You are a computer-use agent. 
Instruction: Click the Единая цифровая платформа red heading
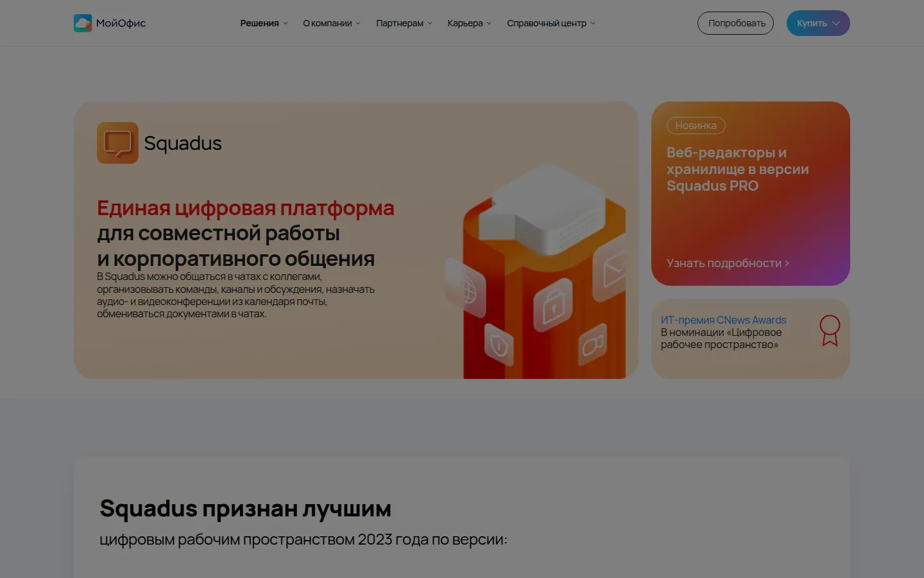coord(246,208)
